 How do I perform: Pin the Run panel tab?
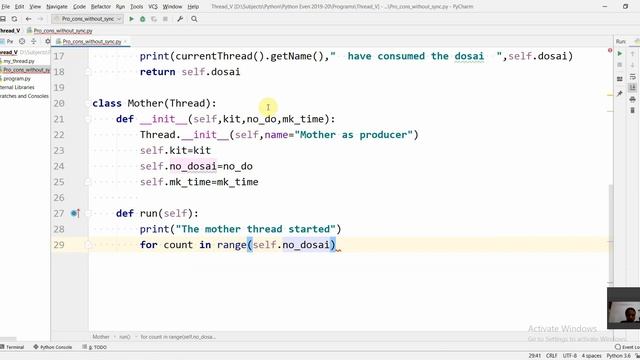coord(620,93)
